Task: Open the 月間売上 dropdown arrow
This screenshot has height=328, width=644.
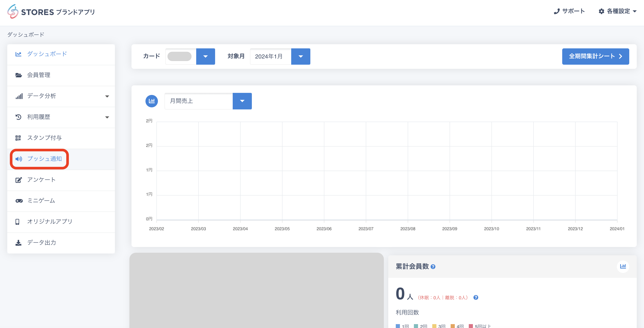Action: pos(242,101)
